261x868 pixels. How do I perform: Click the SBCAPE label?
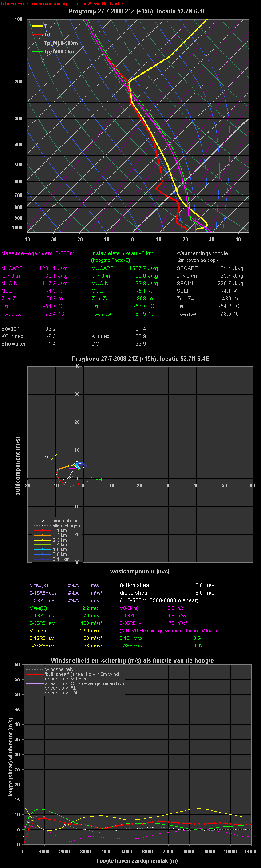click(187, 268)
